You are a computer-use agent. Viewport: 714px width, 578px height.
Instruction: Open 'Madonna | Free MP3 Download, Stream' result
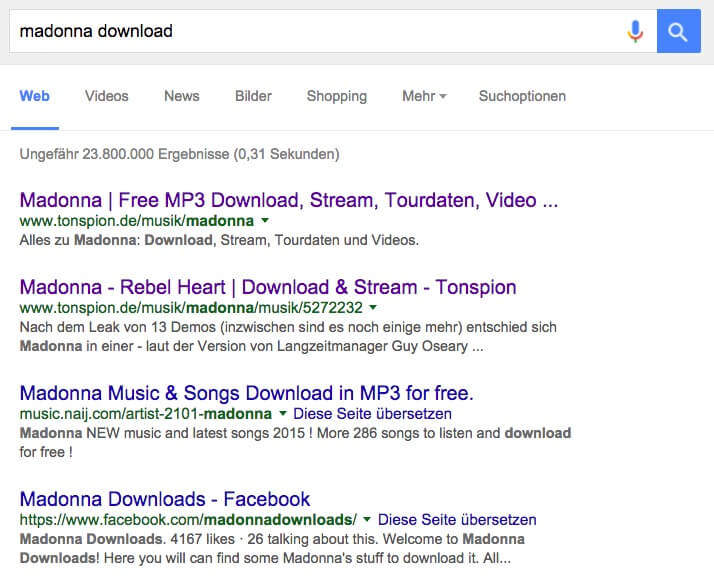coord(289,200)
